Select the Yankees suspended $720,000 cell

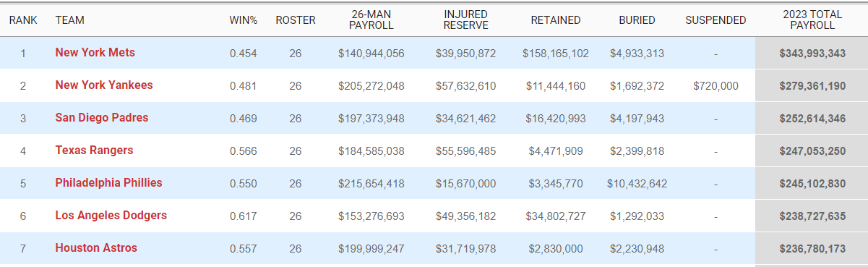(716, 85)
